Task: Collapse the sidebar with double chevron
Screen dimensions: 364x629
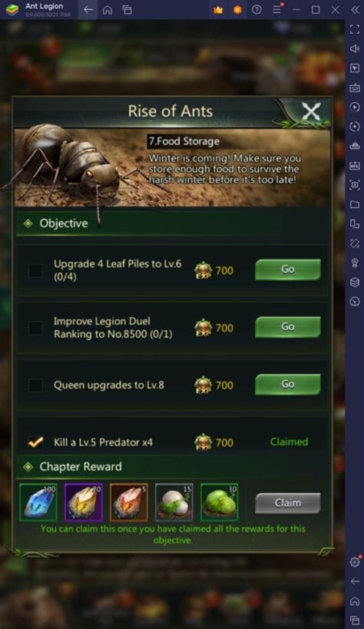Action: click(x=356, y=10)
